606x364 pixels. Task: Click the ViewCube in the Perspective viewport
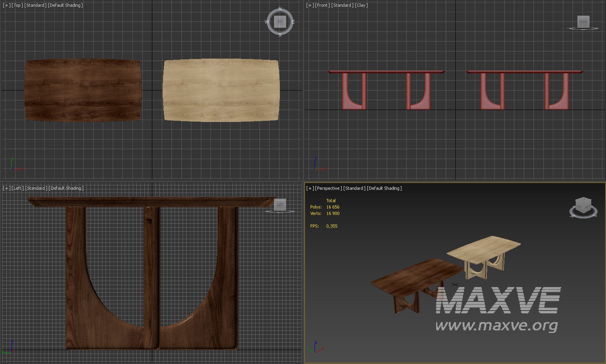click(583, 207)
